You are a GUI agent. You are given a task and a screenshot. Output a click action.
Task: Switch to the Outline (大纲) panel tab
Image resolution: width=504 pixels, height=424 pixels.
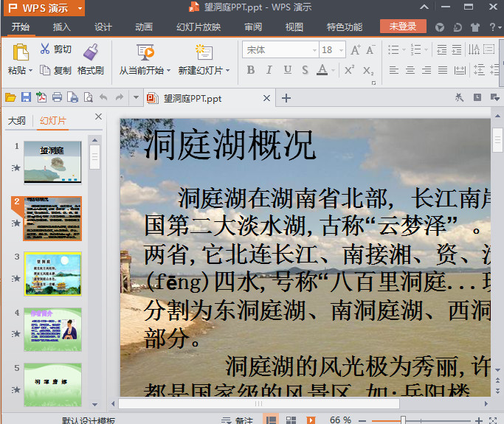pos(17,121)
